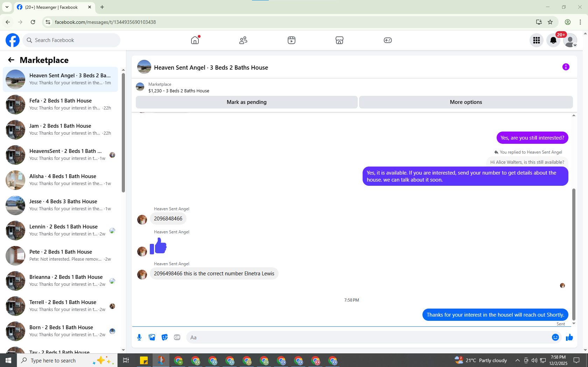Open the $1,230 3 Beds 2 Baths listing link
Image resolution: width=588 pixels, height=367 pixels.
(x=179, y=91)
